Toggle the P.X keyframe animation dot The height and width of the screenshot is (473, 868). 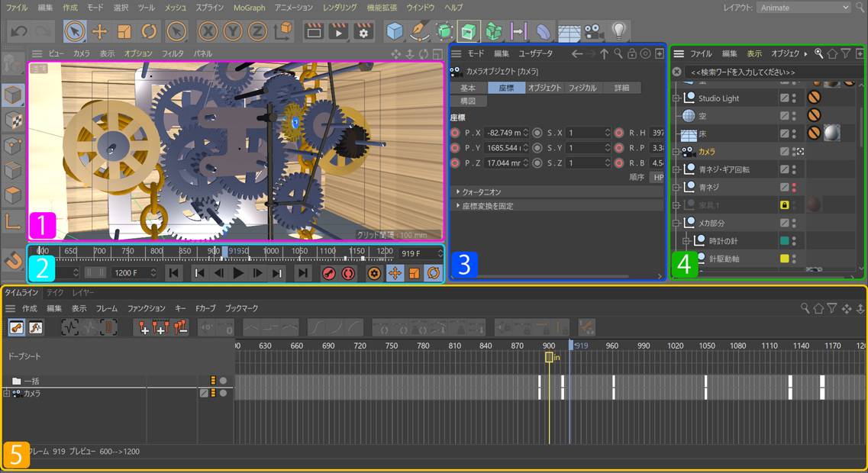tap(456, 133)
